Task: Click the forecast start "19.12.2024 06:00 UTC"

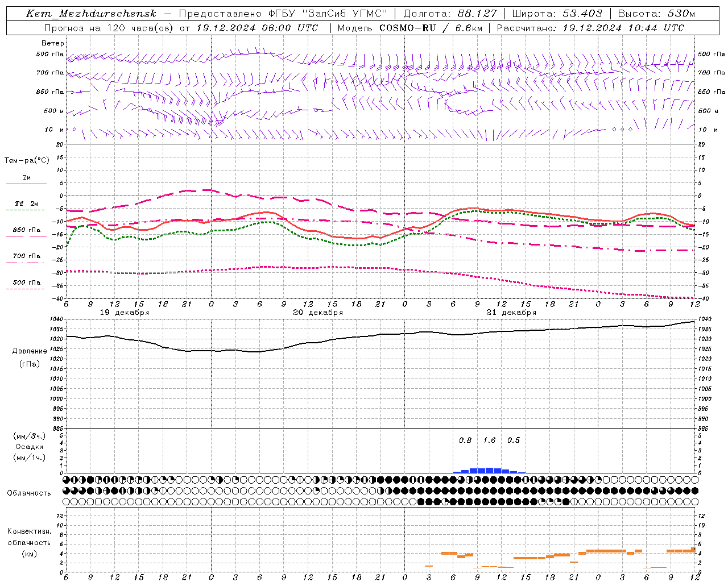Action: click(257, 28)
